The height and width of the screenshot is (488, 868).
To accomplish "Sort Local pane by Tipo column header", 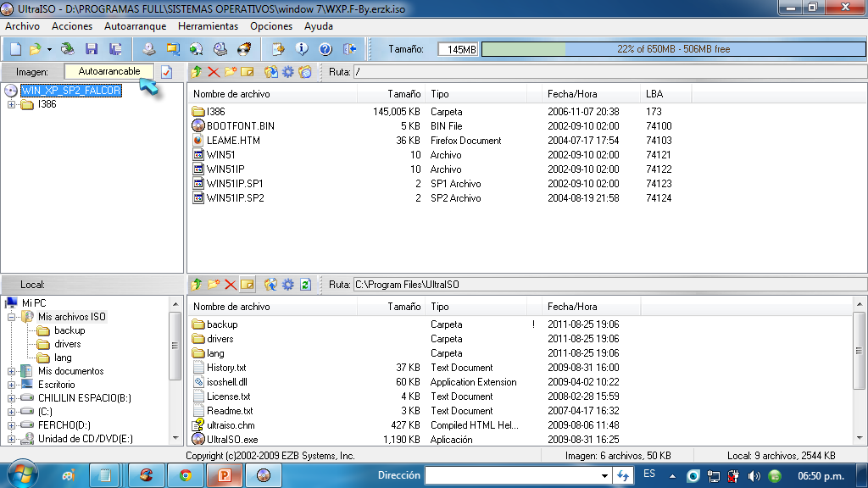I will point(476,307).
